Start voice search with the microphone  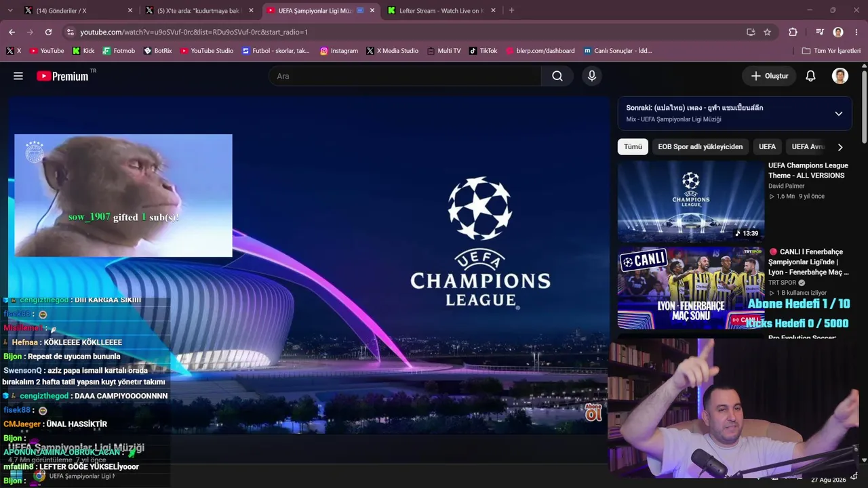(x=592, y=76)
